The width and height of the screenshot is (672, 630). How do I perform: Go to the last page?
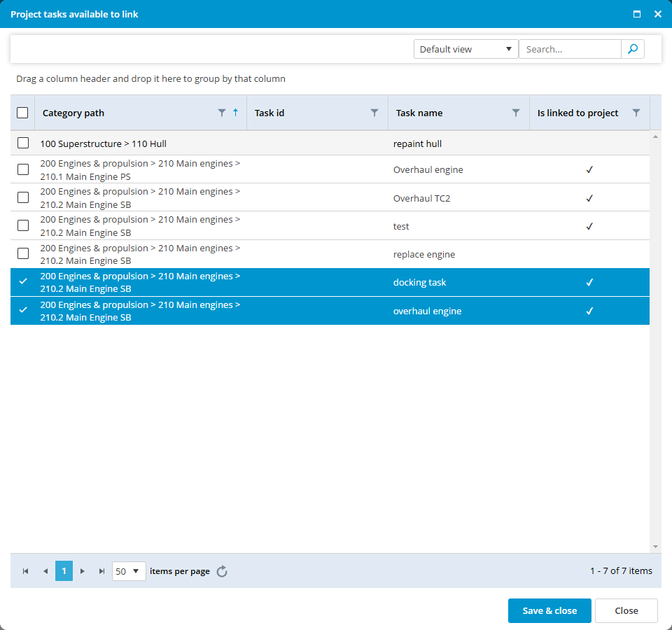point(101,571)
